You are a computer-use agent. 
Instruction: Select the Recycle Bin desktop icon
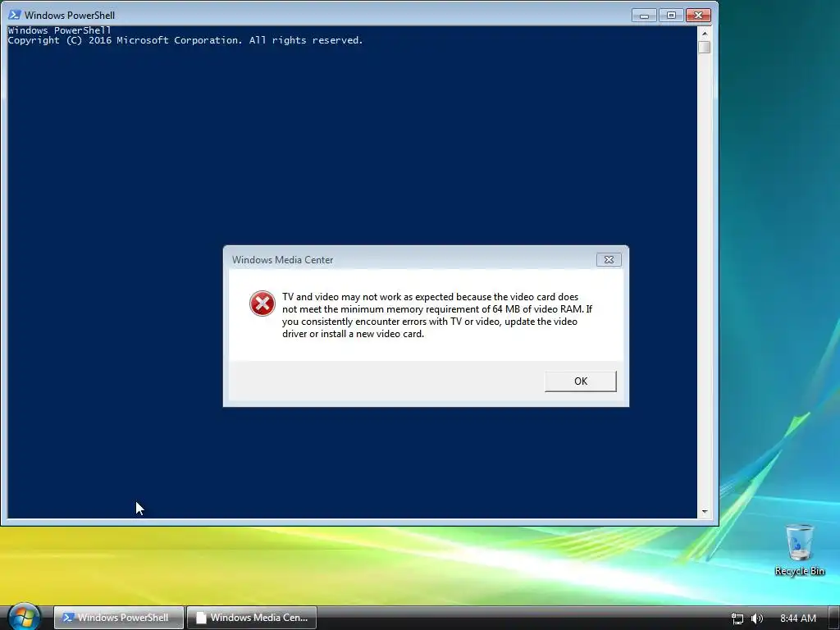click(799, 550)
